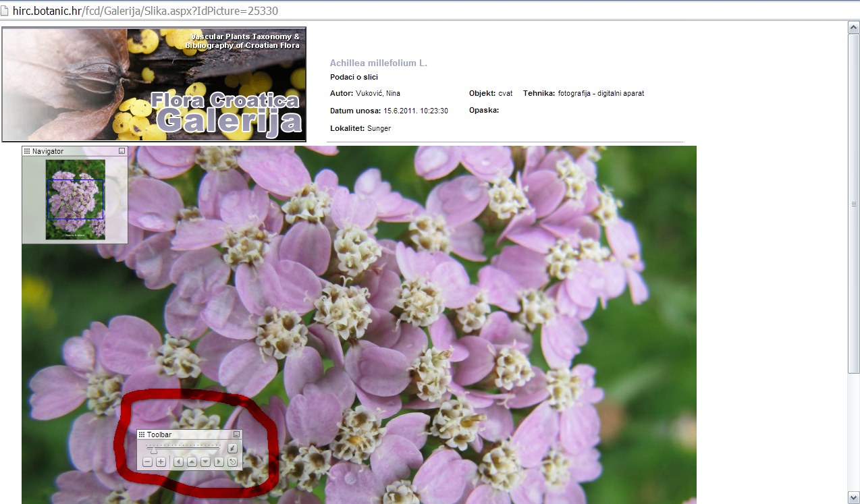Screen dimensions: 860x504
Task: Click the page scrollbar up arrow
Action: (x=853, y=26)
